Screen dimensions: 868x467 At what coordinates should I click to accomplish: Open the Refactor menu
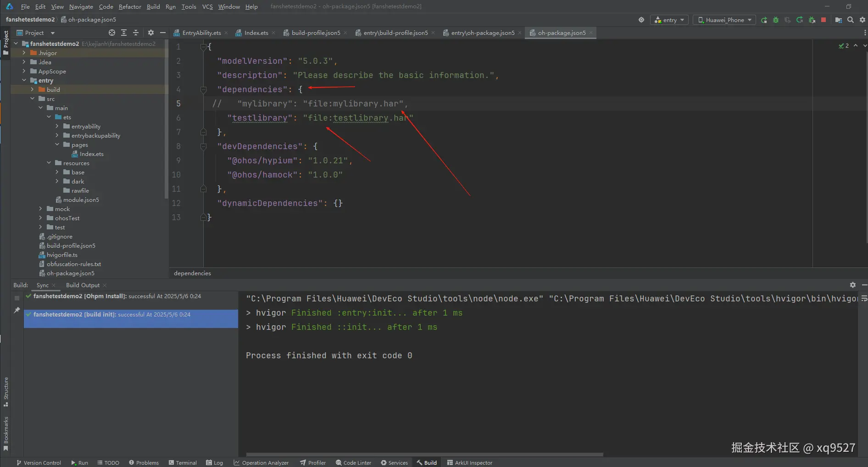[130, 7]
